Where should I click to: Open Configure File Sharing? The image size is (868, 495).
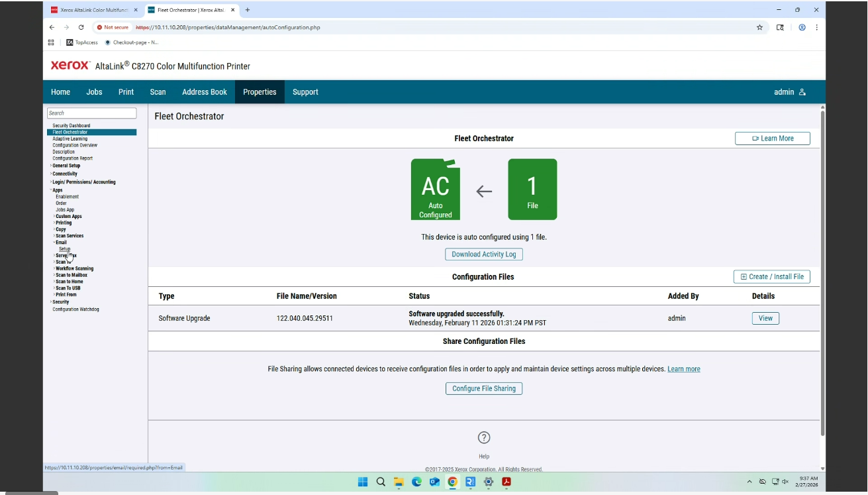coord(484,388)
